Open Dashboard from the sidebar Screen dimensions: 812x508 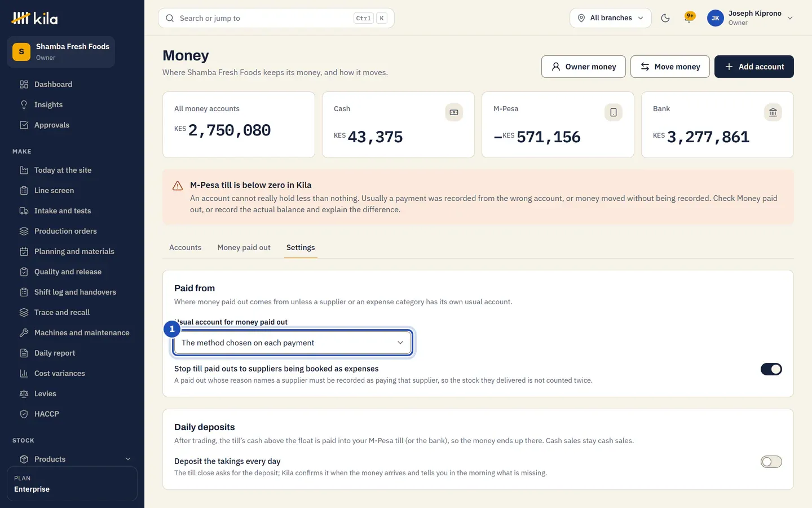72,84
